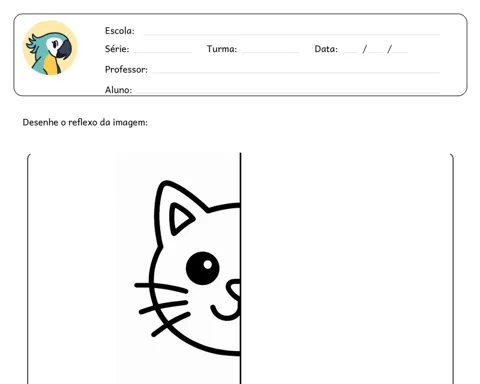Click the year blank in the date
Image resolution: width=480 pixels, height=384 pixels.
pyautogui.click(x=400, y=52)
